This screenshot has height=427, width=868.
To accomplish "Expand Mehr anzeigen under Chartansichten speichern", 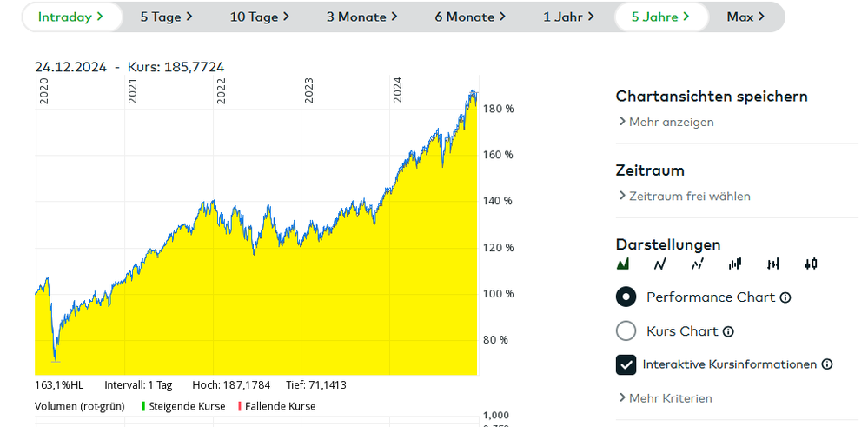I will 666,122.
